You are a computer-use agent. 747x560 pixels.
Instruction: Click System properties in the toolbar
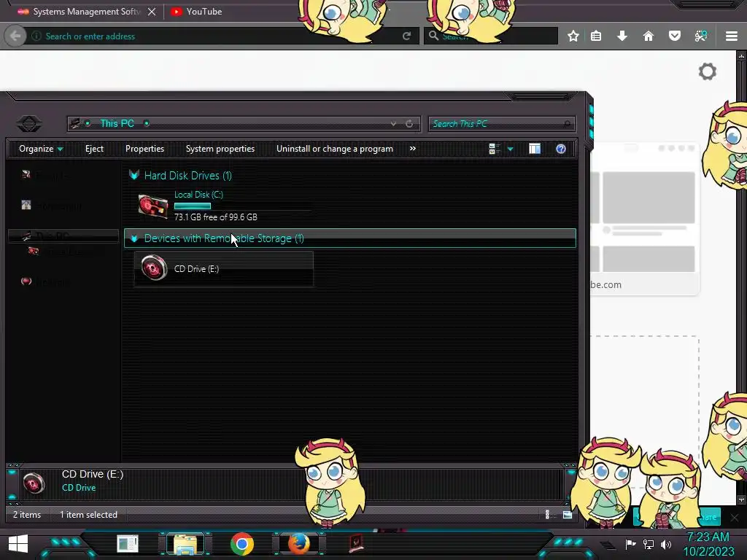click(x=220, y=149)
